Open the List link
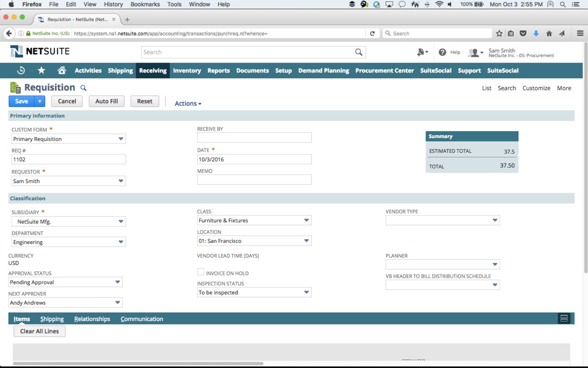The image size is (588, 368). pyautogui.click(x=487, y=88)
